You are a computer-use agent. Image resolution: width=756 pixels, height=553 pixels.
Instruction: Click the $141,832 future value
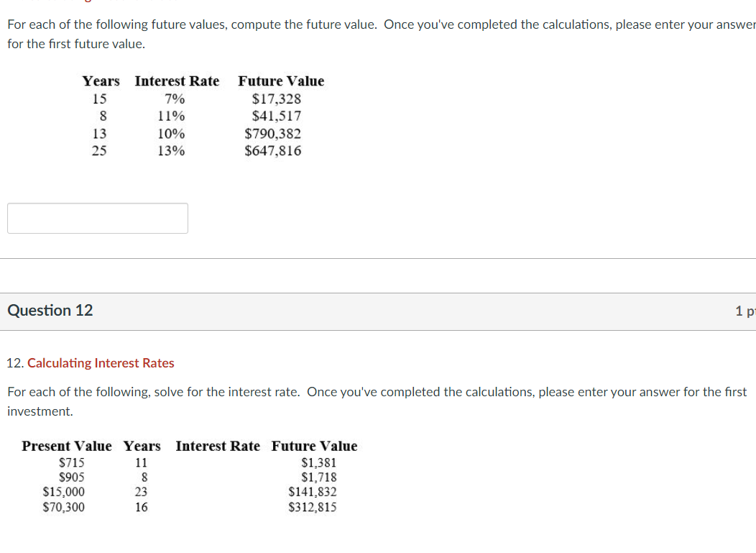(x=312, y=492)
